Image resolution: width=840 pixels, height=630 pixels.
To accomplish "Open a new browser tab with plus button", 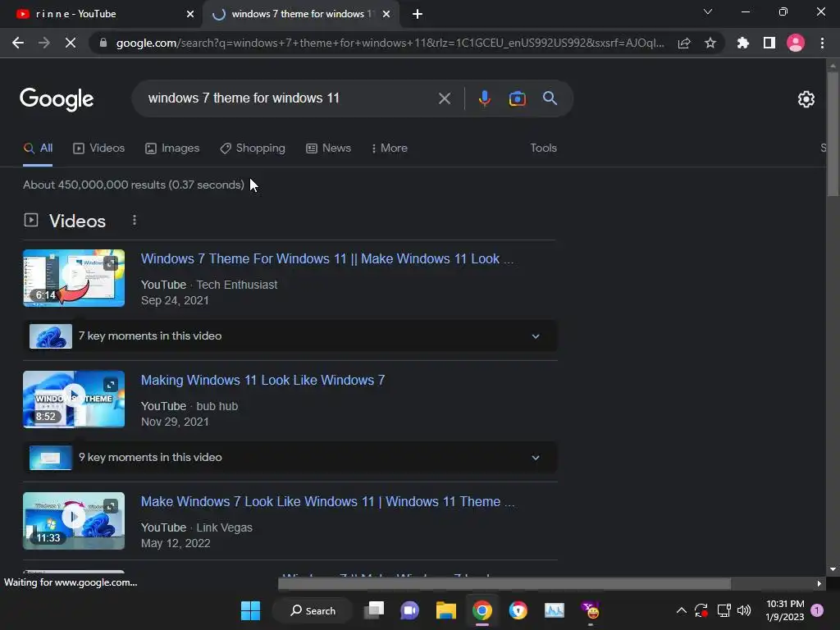I will pyautogui.click(x=418, y=14).
